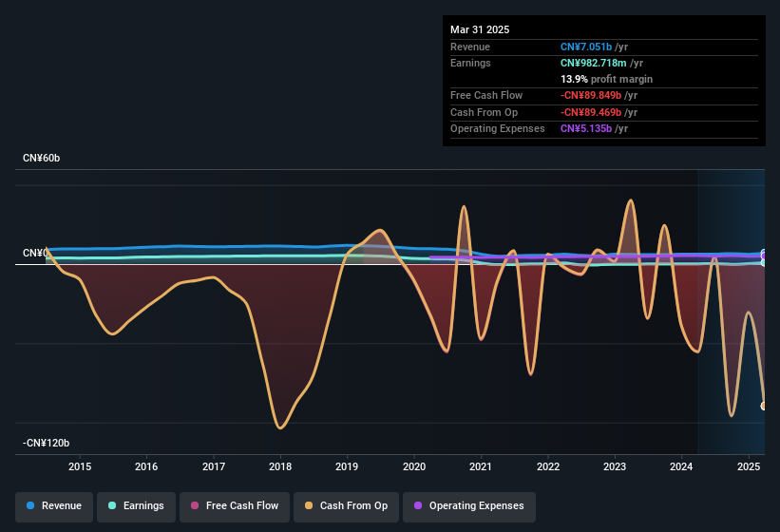The width and height of the screenshot is (780, 532).
Task: Click the 2021 label on the x-axis
Action: tap(481, 466)
